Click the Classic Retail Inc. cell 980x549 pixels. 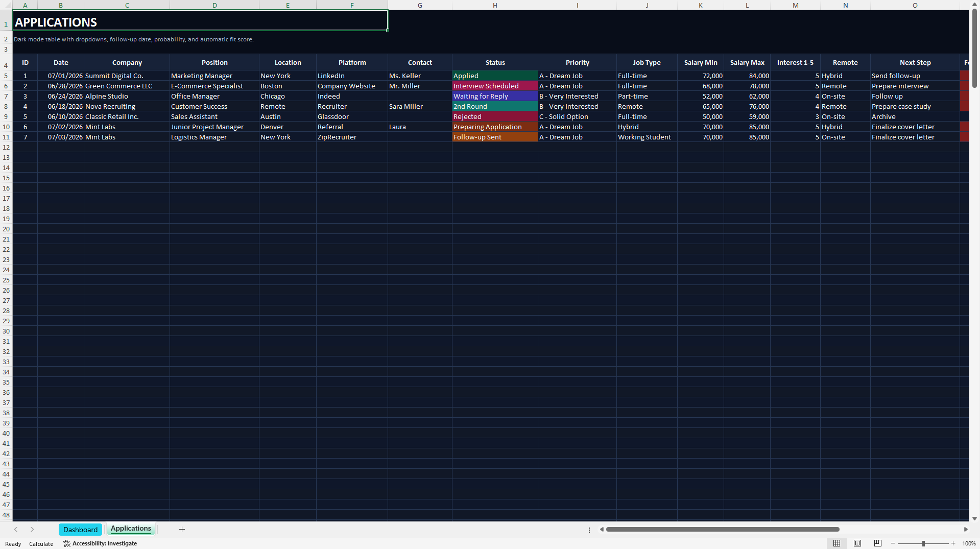point(127,116)
